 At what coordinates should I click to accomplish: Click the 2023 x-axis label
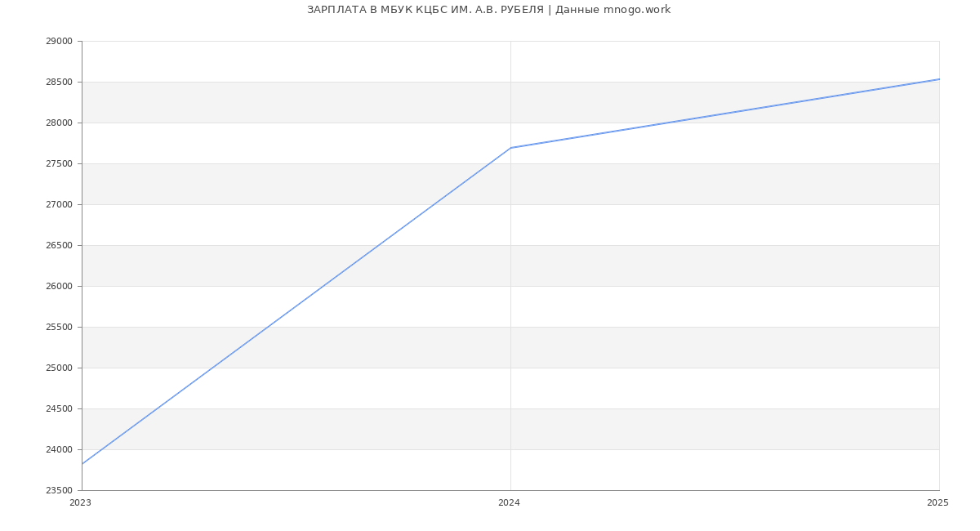[x=81, y=503]
